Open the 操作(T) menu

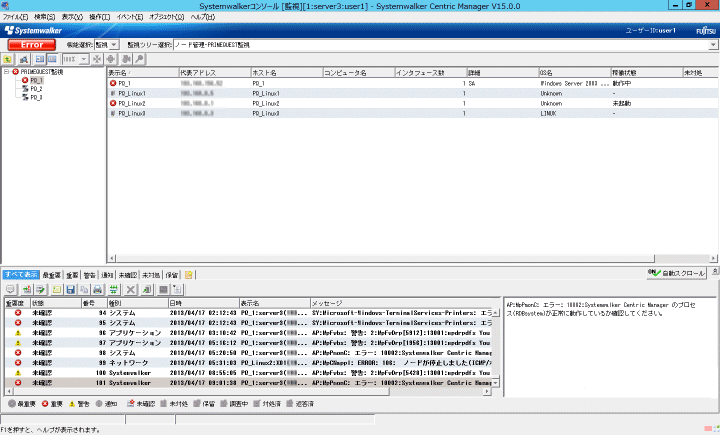pos(100,17)
